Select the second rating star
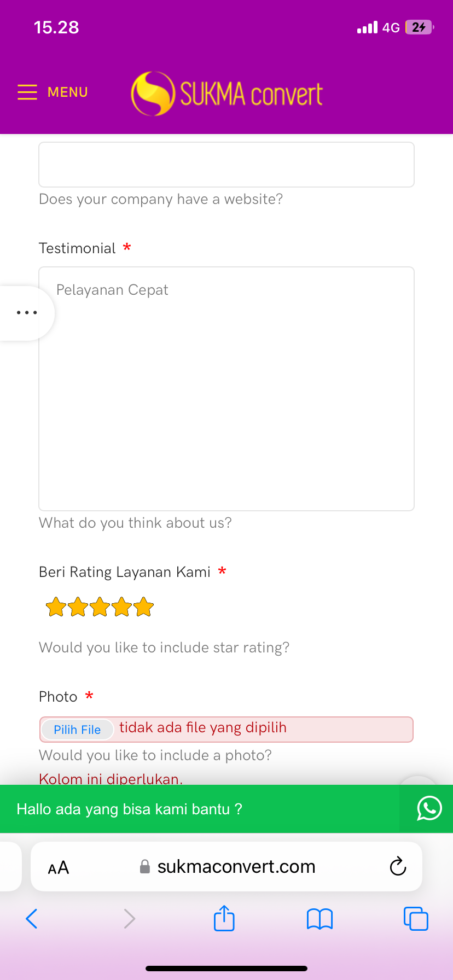The width and height of the screenshot is (453, 980). 78,607
